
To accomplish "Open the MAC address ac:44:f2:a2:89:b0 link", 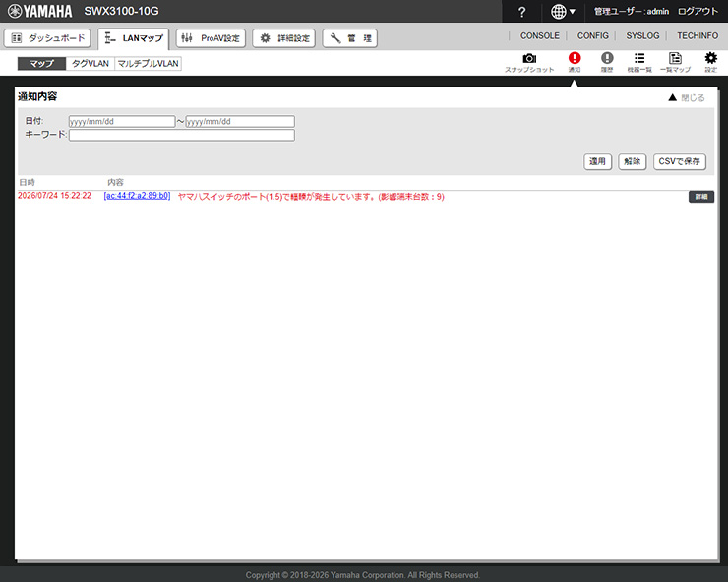I will [137, 196].
